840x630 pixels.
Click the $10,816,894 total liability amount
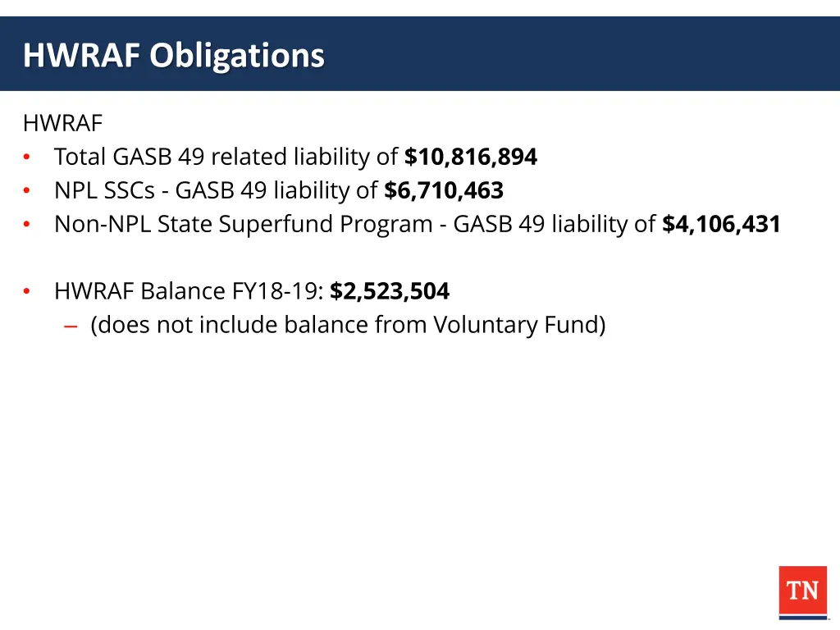[x=470, y=157]
